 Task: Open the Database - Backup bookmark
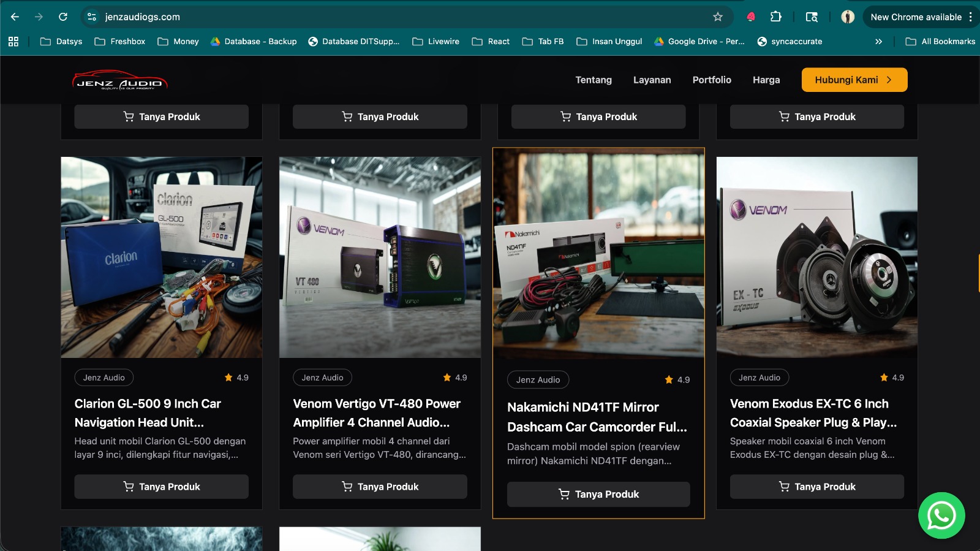254,42
